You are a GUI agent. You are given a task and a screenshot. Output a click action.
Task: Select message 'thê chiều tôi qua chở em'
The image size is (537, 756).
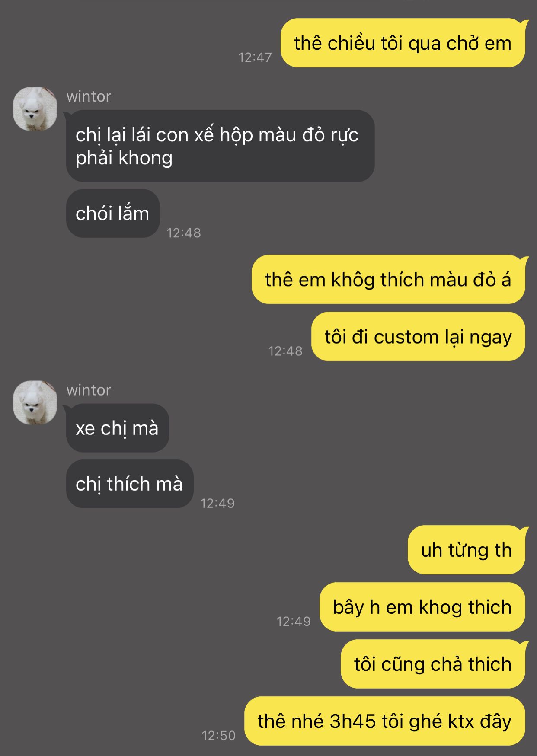(x=403, y=43)
